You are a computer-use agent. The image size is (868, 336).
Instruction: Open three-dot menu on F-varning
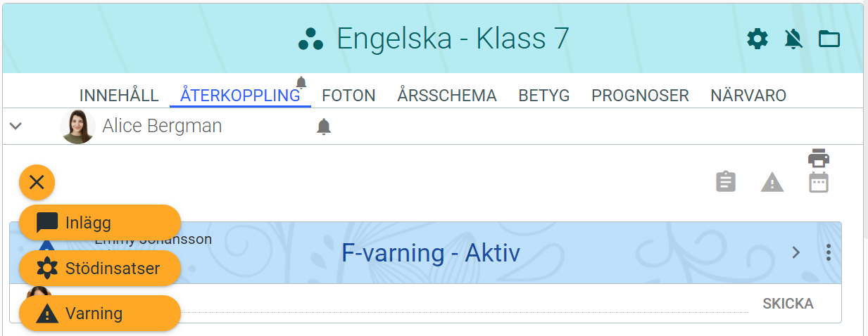pyautogui.click(x=829, y=252)
